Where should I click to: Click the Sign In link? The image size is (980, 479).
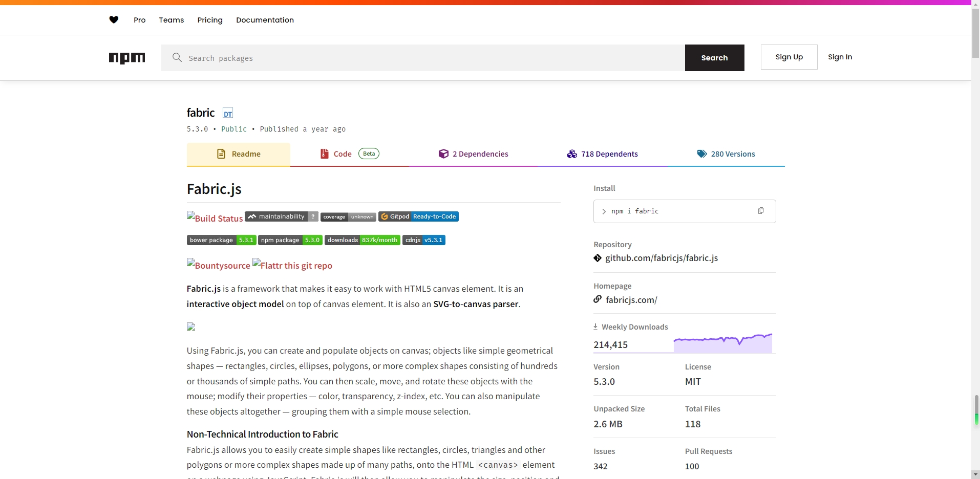click(x=840, y=57)
